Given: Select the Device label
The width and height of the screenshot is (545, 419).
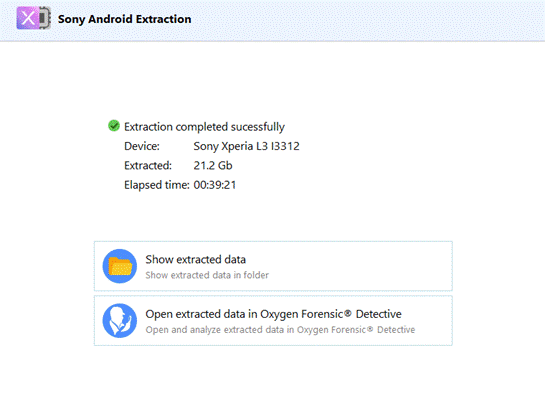Looking at the screenshot, I should point(142,146).
